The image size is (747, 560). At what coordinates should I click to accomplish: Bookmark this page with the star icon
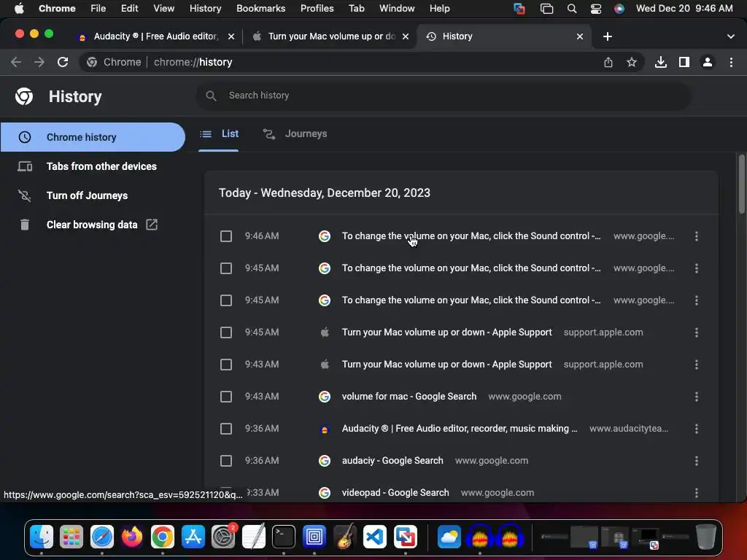pos(632,62)
